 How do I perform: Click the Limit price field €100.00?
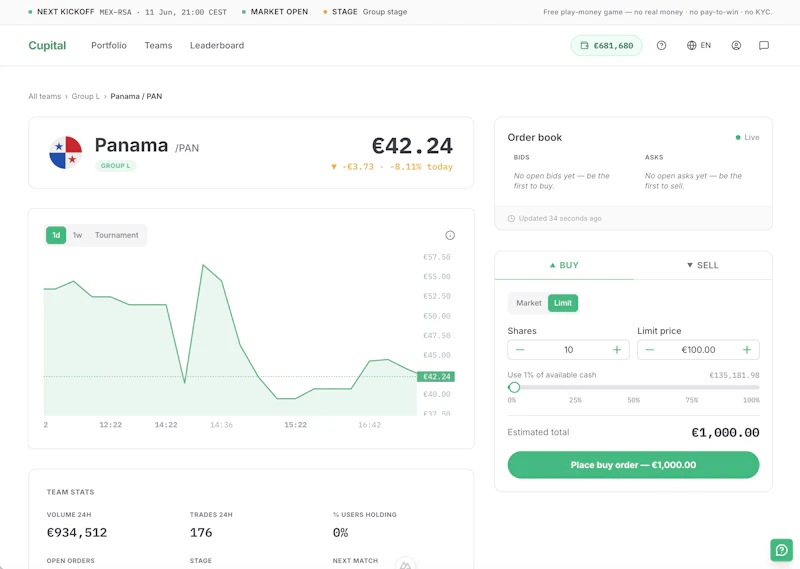click(698, 350)
